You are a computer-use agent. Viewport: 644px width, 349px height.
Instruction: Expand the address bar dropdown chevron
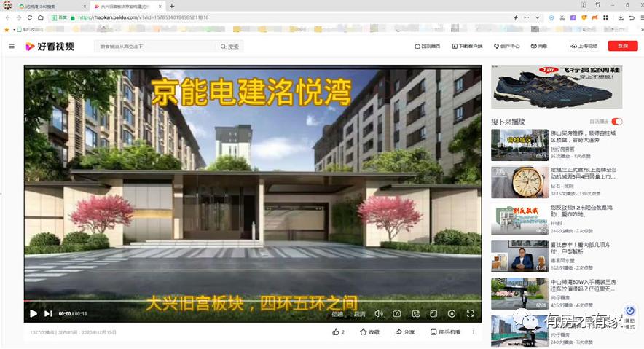pyautogui.click(x=537, y=18)
